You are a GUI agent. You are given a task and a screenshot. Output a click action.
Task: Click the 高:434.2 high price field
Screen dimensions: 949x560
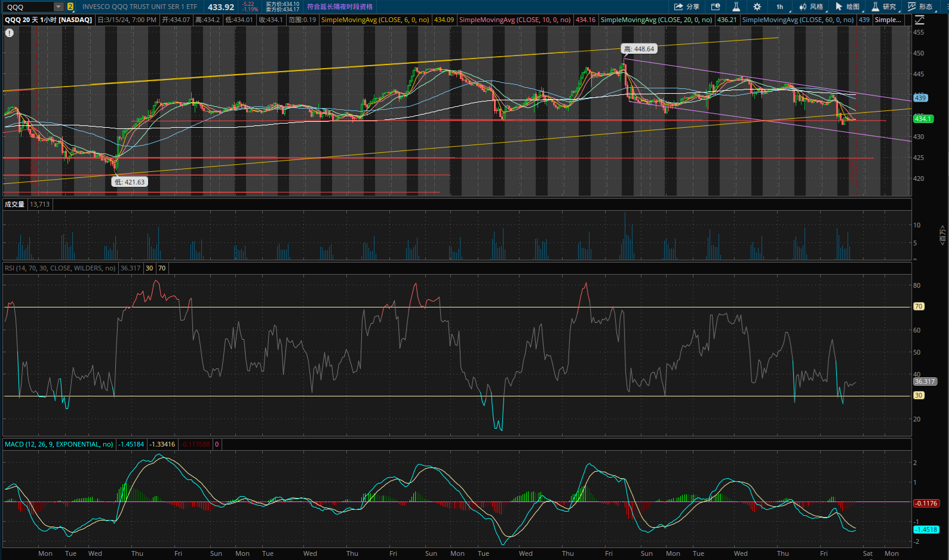point(207,20)
